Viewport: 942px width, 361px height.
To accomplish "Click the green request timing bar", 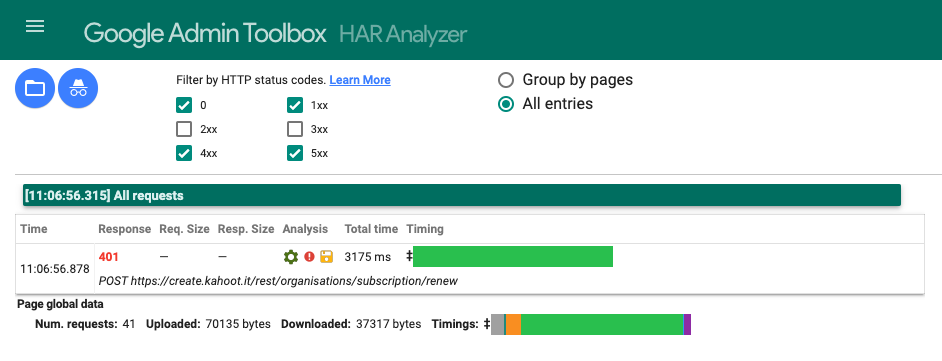I will (x=513, y=256).
